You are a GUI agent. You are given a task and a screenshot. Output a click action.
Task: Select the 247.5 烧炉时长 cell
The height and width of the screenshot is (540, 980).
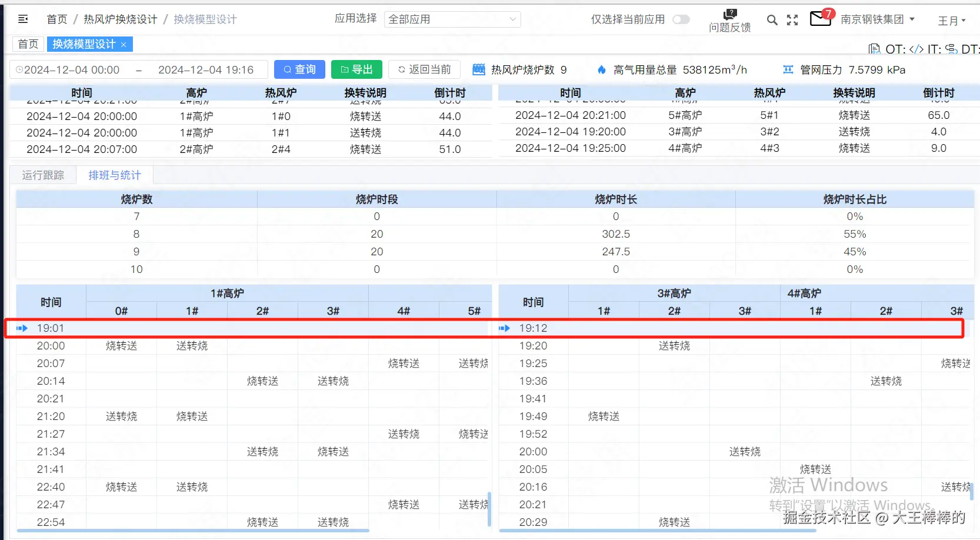tap(616, 252)
